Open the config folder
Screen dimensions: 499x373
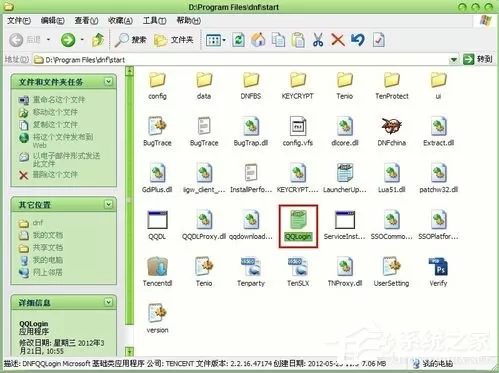tap(157, 86)
